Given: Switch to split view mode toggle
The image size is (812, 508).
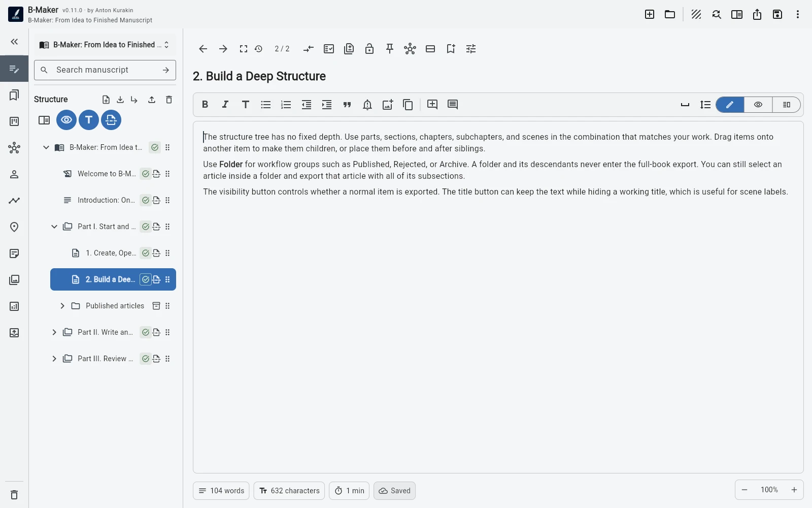Looking at the screenshot, I should [787, 105].
